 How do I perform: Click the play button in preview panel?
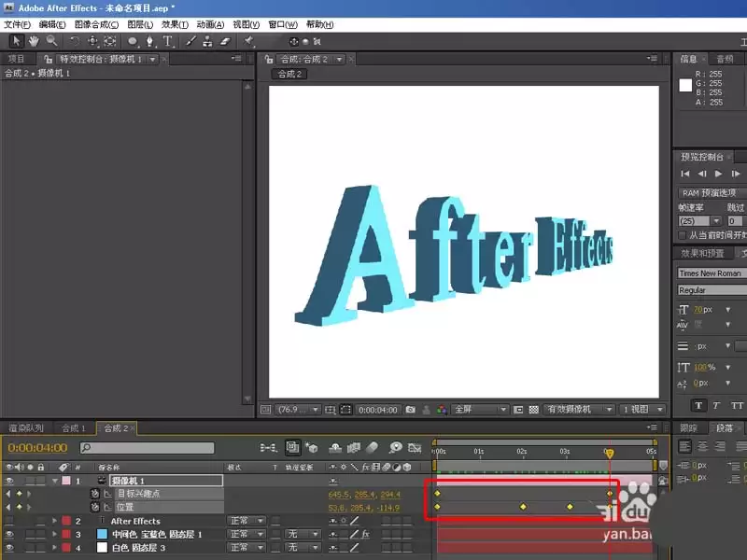click(718, 174)
